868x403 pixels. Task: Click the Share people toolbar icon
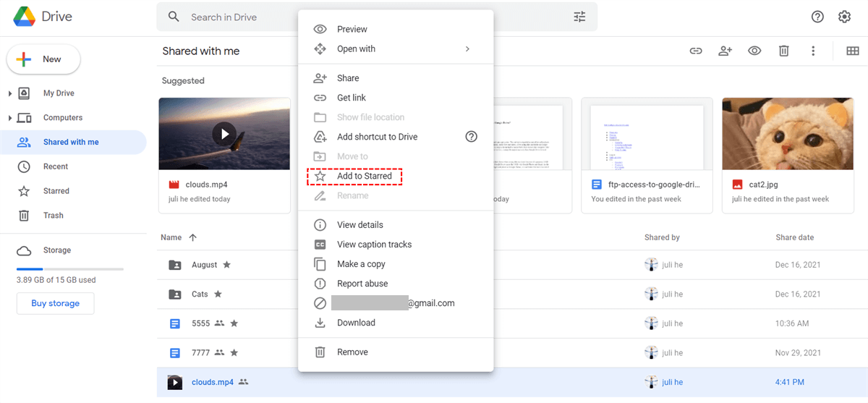(x=725, y=51)
